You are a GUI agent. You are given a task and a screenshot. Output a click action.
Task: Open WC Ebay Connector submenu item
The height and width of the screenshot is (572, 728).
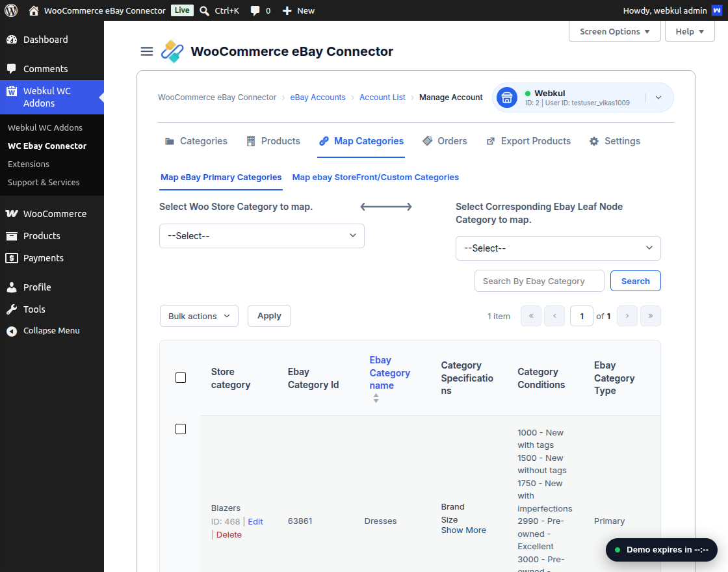47,146
